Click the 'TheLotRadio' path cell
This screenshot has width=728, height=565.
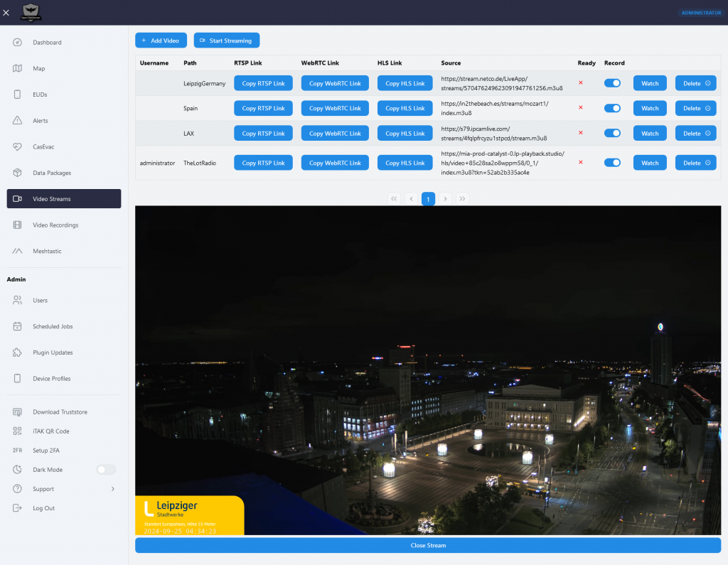coord(200,163)
